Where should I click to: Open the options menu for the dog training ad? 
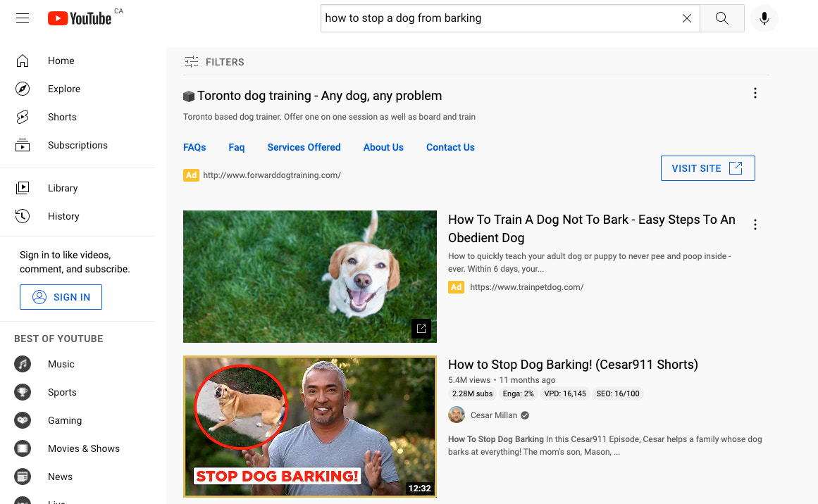[x=755, y=92]
